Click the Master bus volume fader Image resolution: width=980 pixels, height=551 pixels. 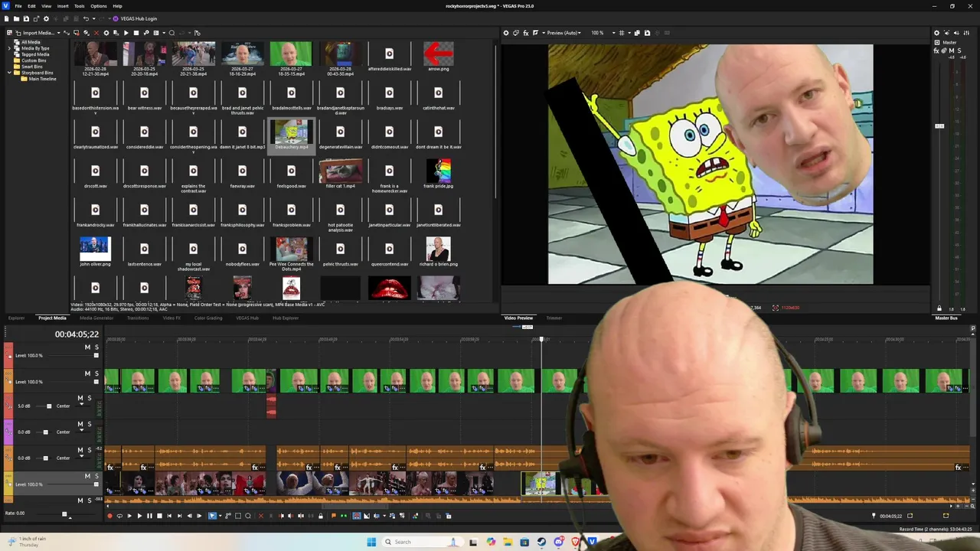coord(939,126)
